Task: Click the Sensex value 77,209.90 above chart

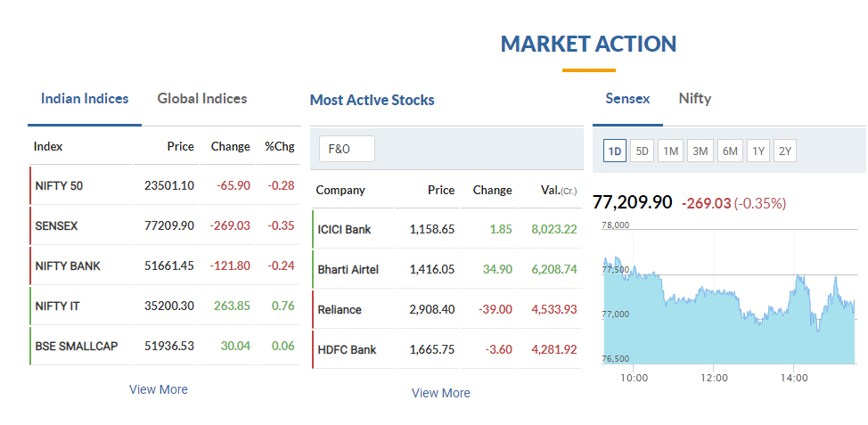Action: pos(632,202)
